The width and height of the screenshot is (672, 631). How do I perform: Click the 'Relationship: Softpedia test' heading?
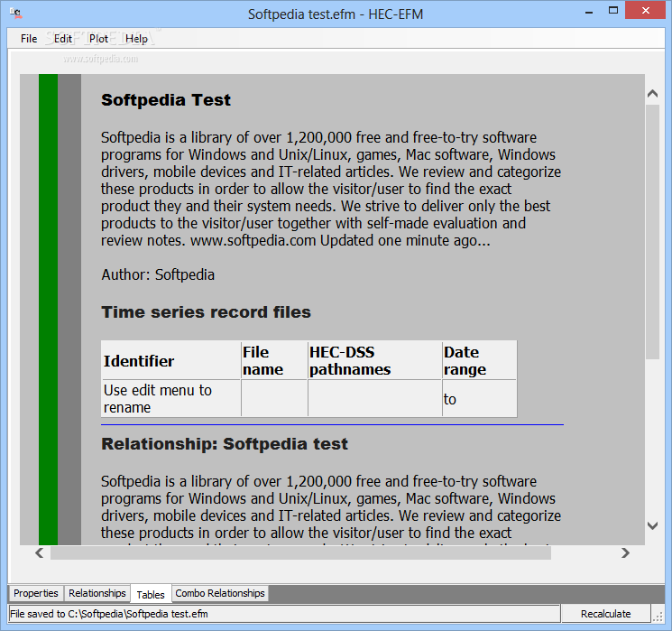click(225, 444)
